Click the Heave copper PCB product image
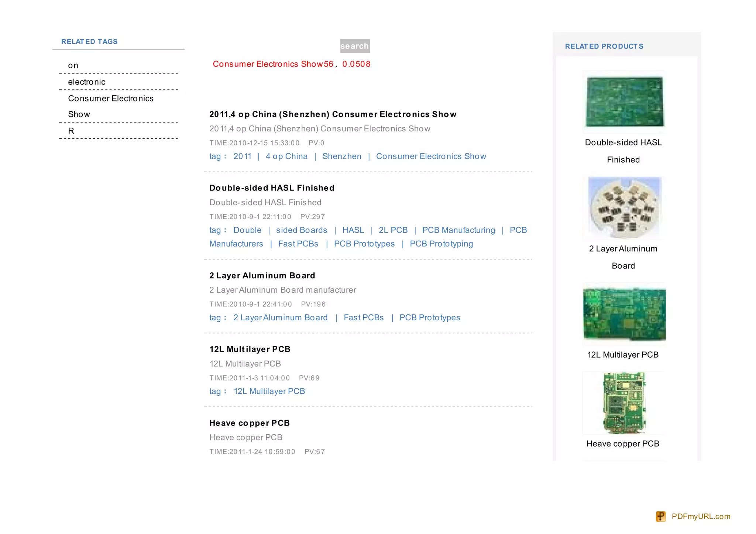 coord(624,403)
